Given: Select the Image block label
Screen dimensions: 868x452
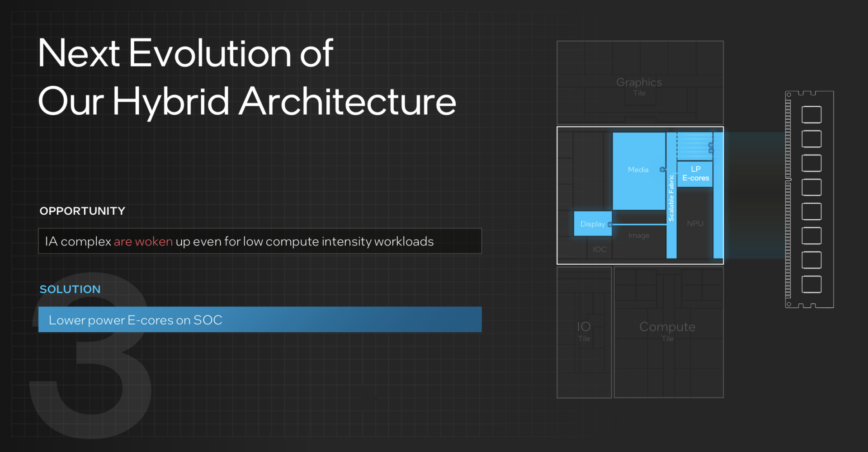Looking at the screenshot, I should pos(639,235).
